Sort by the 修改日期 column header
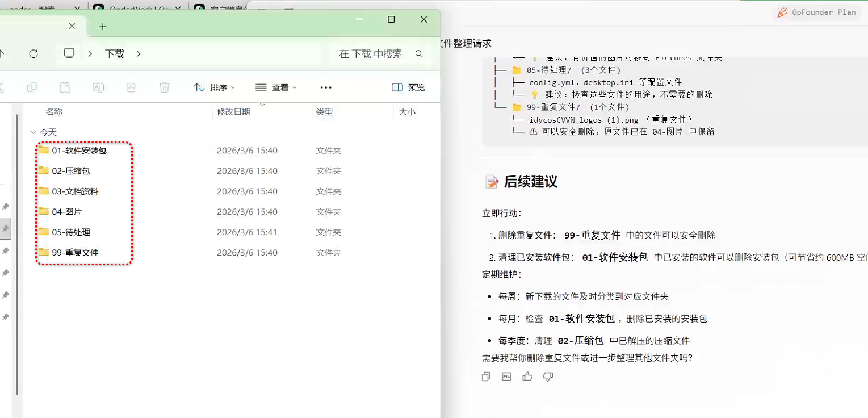Screen dimensions: 868x418 click(x=233, y=112)
